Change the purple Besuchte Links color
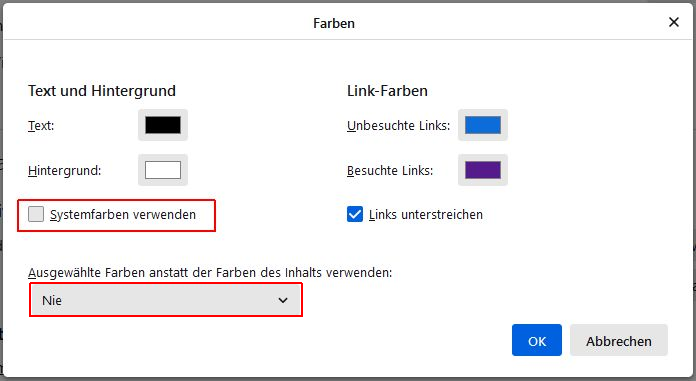This screenshot has width=696, height=381. pyautogui.click(x=483, y=170)
